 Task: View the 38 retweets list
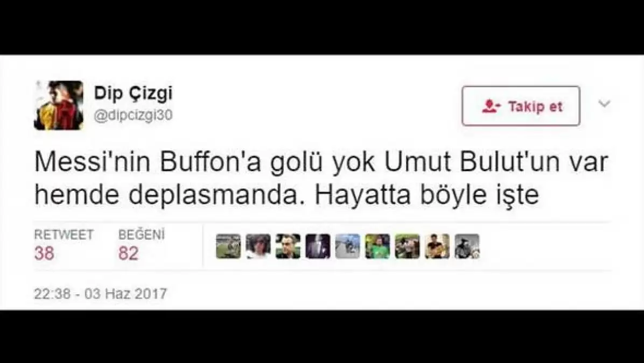(44, 253)
